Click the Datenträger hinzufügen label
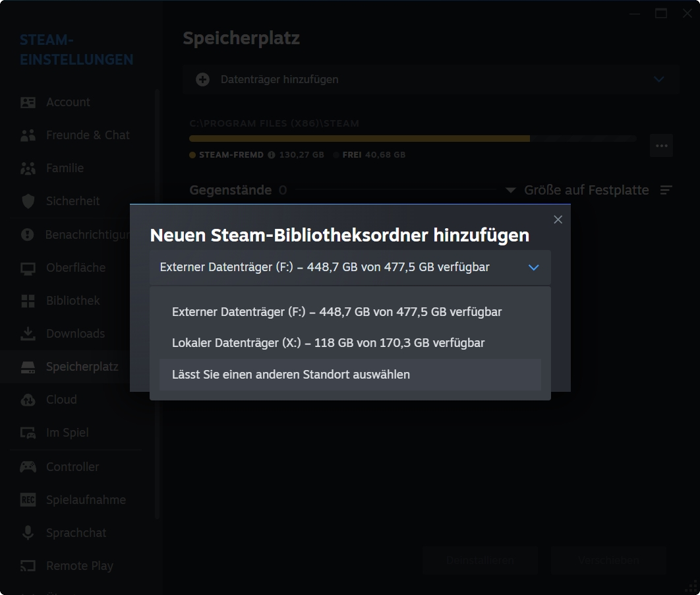This screenshot has height=595, width=700. 279,80
